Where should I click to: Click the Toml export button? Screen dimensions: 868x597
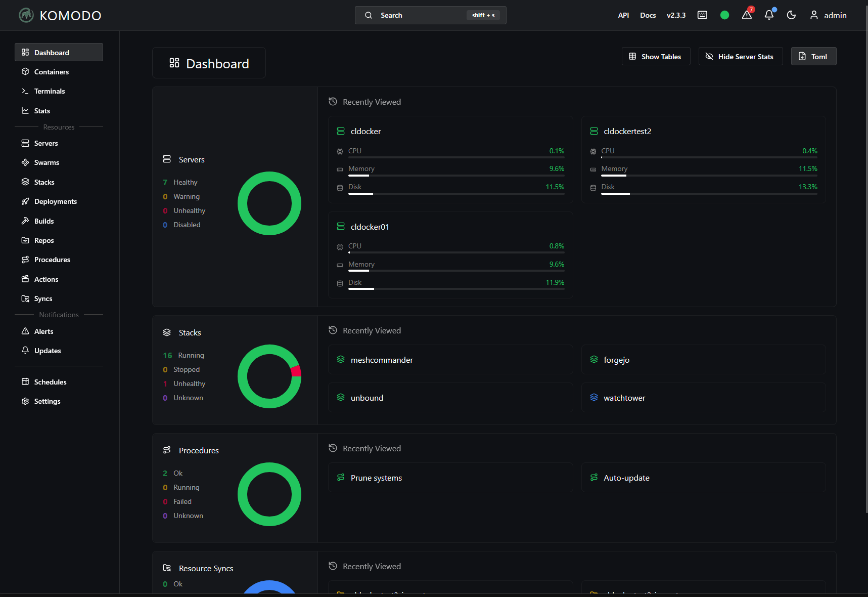click(x=813, y=56)
